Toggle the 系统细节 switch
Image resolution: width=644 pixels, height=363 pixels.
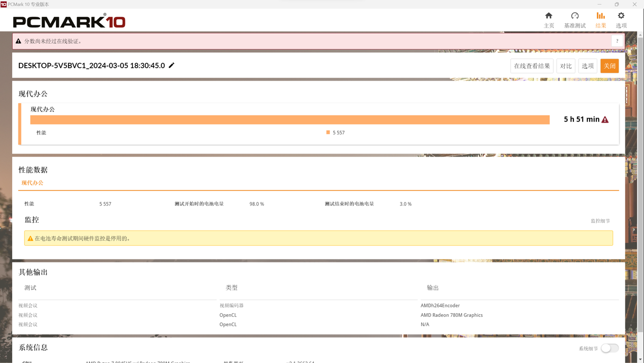[609, 348]
